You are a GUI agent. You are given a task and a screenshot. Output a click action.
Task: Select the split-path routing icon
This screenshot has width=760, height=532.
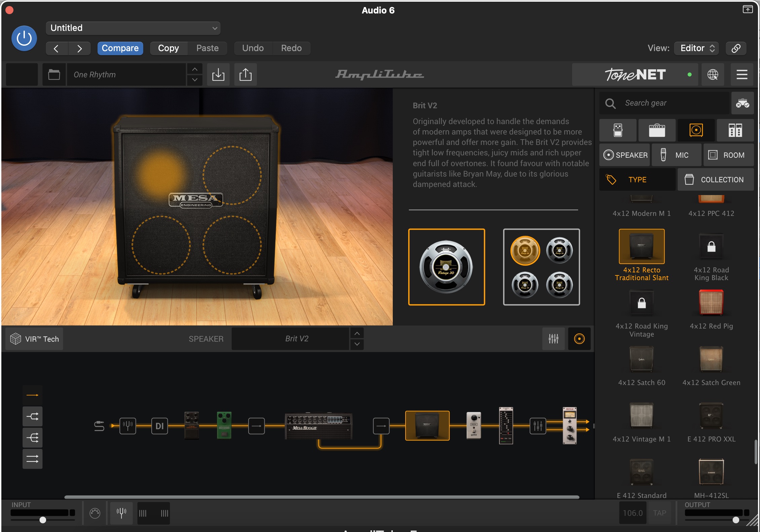(32, 417)
